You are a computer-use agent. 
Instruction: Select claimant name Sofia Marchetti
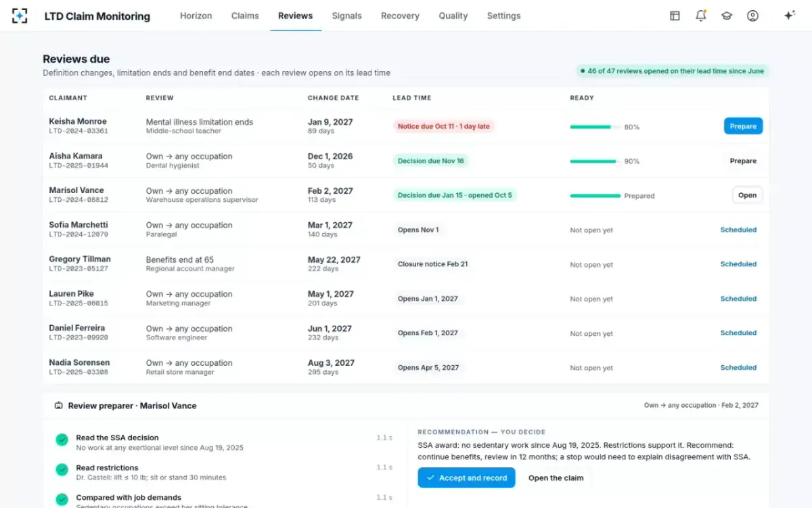pyautogui.click(x=78, y=225)
